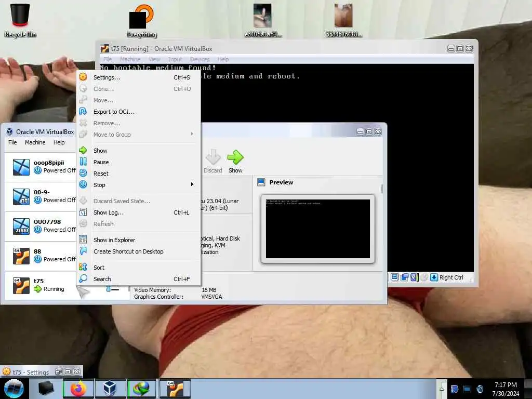Select the 0U07798 virtual machine
The image size is (532, 399).
(41, 226)
